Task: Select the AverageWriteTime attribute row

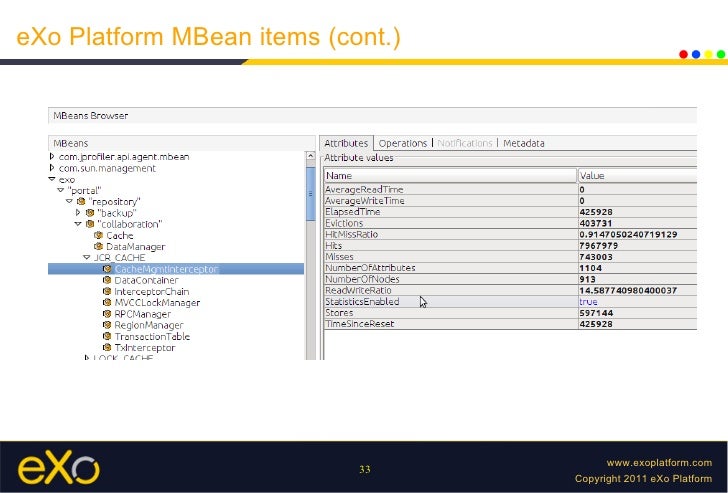Action: pos(510,201)
